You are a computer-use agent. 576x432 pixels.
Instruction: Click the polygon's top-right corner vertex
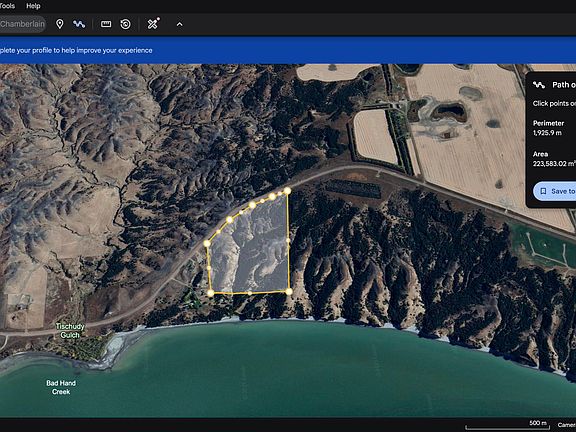click(287, 191)
